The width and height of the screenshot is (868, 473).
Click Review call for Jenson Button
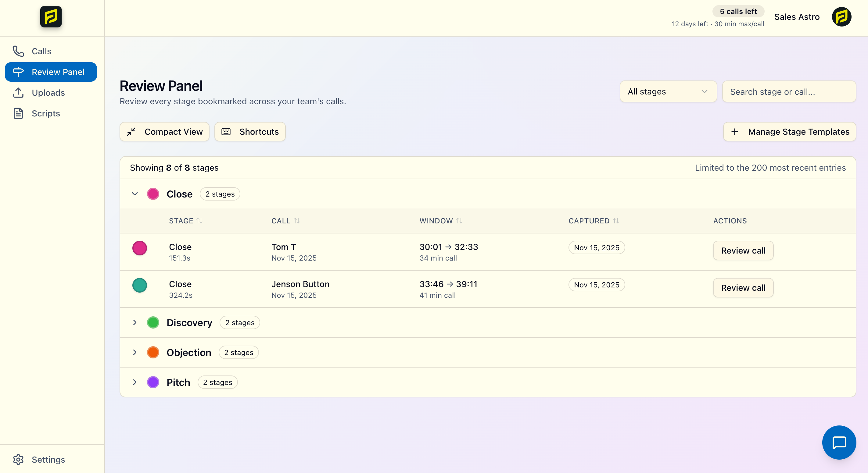click(743, 287)
